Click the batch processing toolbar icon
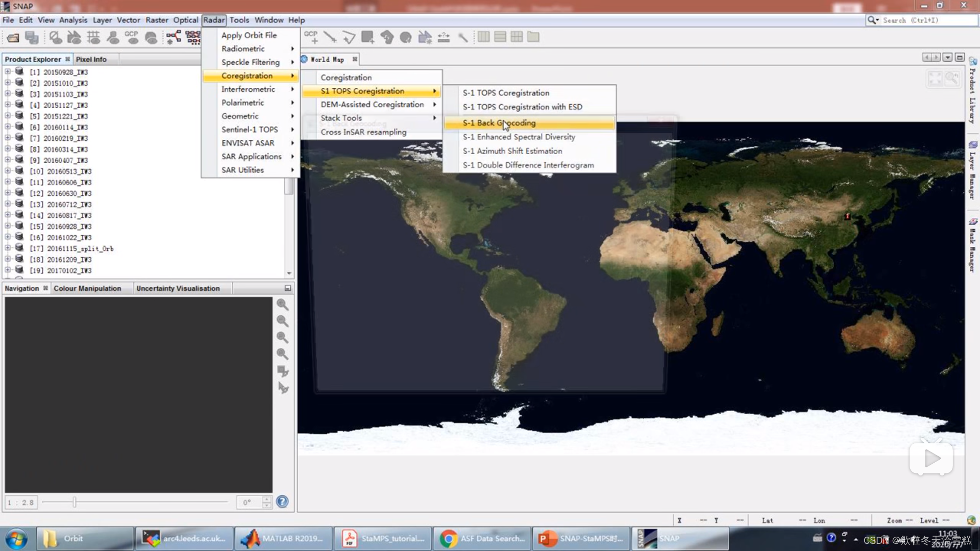Viewport: 980px width, 551px height. tap(192, 37)
